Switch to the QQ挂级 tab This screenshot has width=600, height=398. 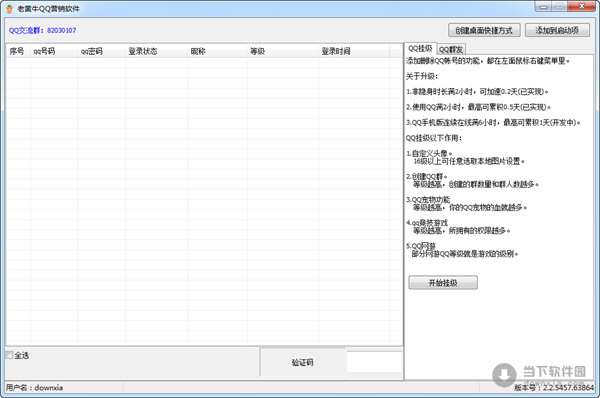point(420,49)
